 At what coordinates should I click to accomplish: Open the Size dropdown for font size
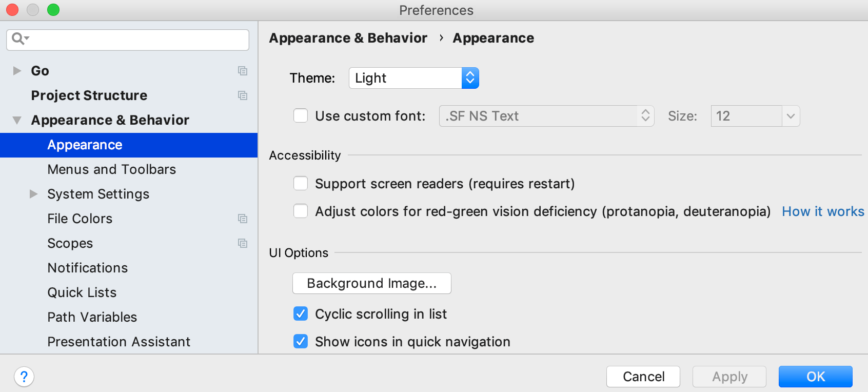tap(791, 116)
